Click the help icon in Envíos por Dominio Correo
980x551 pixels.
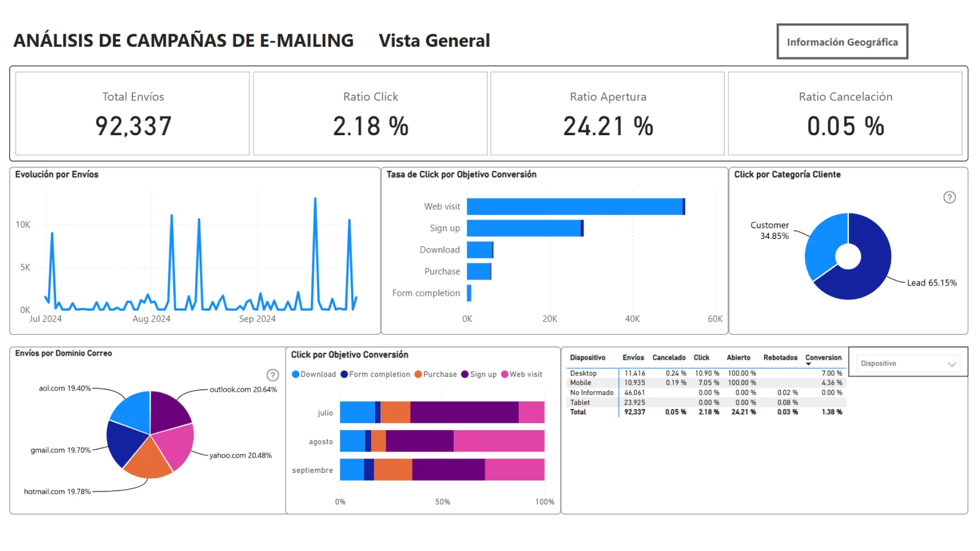point(273,375)
